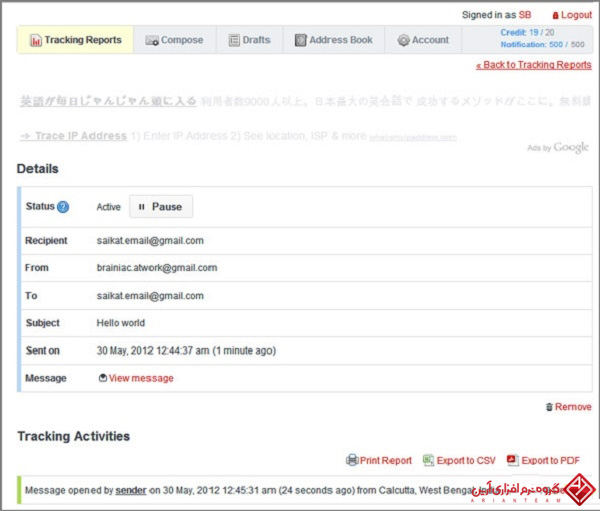
Task: Click the trash icon beside Remove
Action: 549,407
